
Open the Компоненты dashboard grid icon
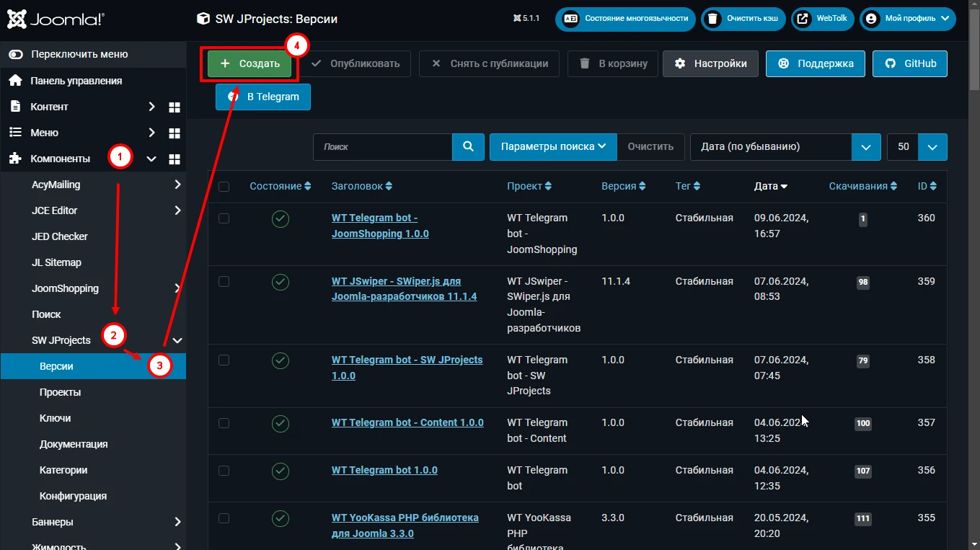click(174, 159)
